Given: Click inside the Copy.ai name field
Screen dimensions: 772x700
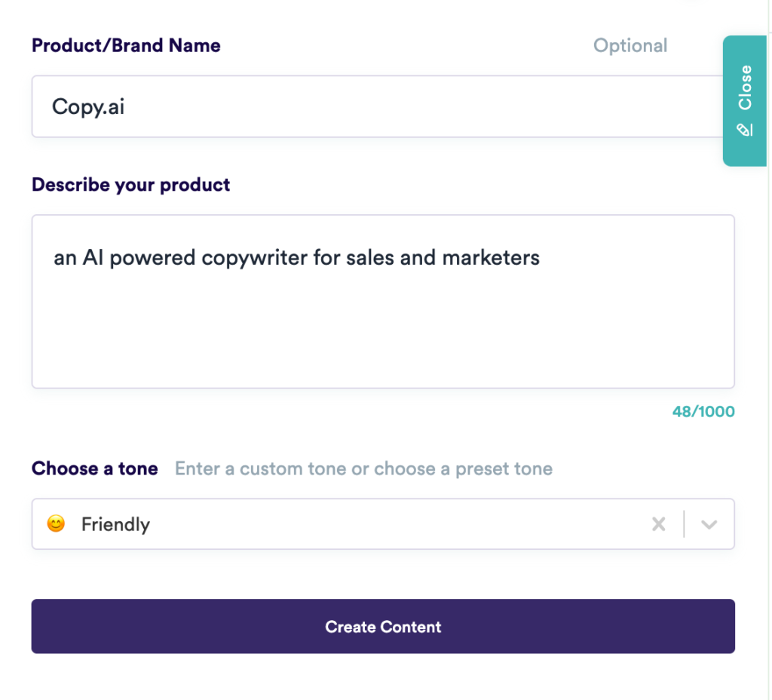Looking at the screenshot, I should click(x=302, y=106).
